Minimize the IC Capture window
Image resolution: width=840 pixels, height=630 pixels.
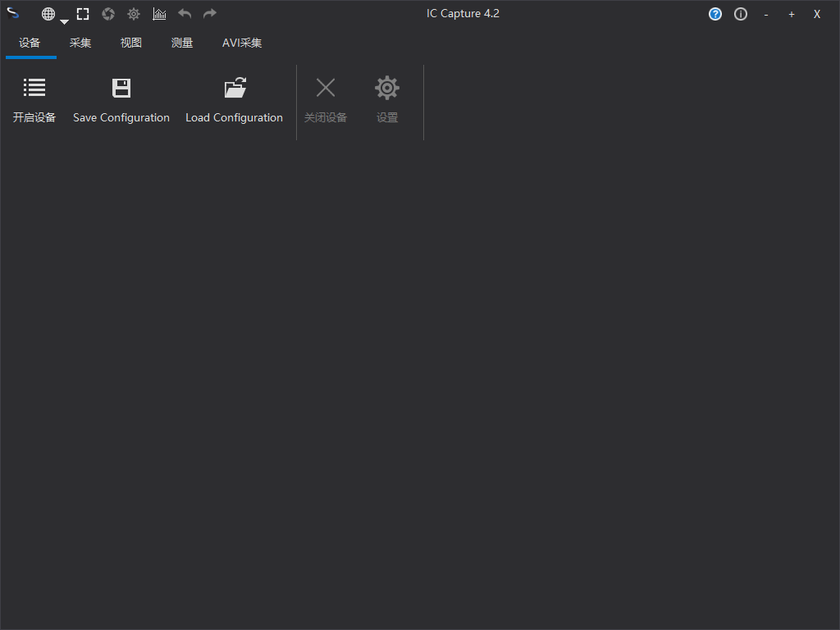coord(766,15)
